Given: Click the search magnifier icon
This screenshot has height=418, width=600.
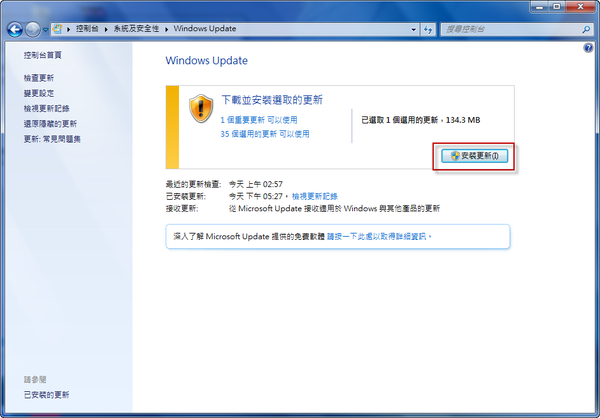Looking at the screenshot, I should 586,29.
